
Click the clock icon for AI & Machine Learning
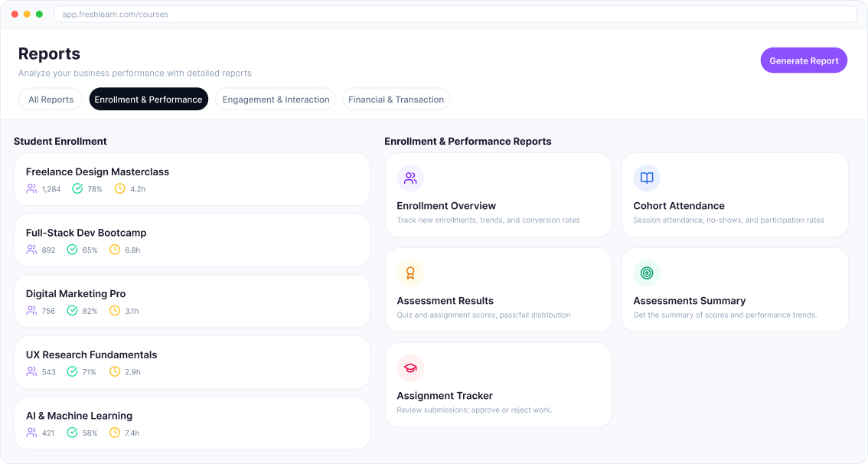point(115,433)
